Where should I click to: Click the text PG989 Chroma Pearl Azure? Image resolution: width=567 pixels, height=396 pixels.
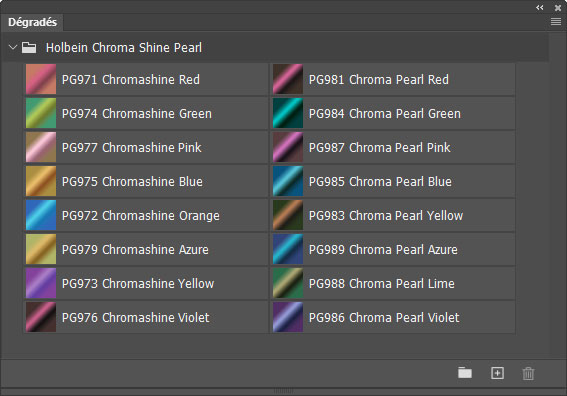pyautogui.click(x=383, y=250)
